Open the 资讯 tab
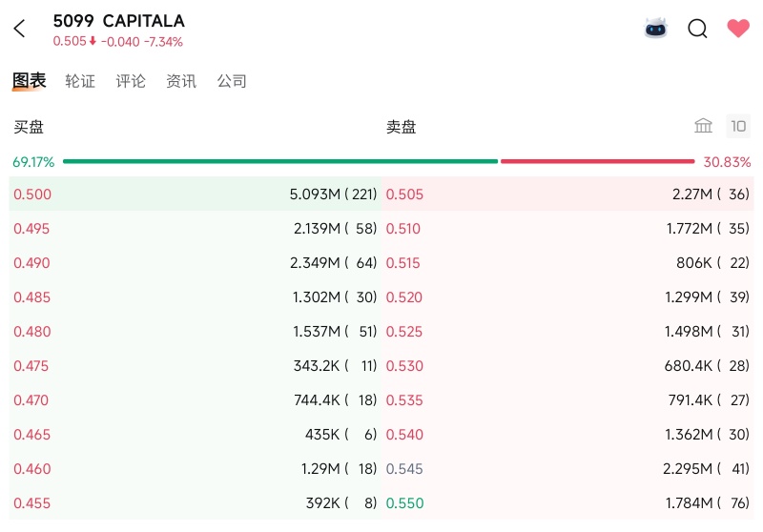Screen dimensions: 763x532 point(181,81)
